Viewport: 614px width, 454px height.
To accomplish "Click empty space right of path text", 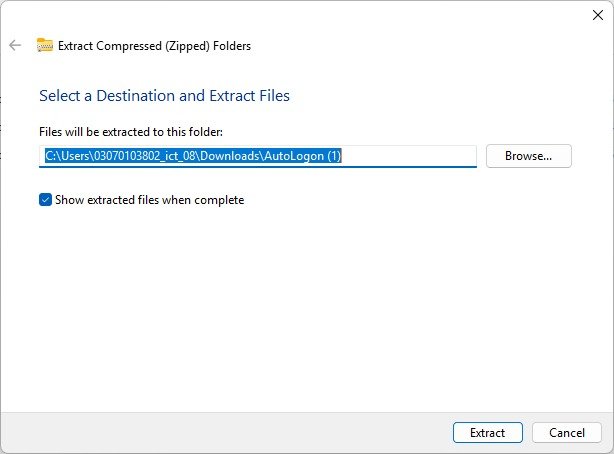I will point(410,156).
